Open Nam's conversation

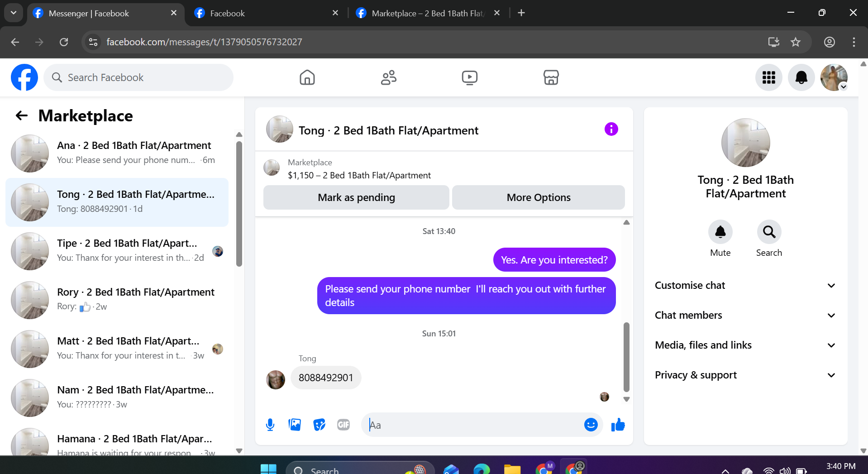pyautogui.click(x=117, y=397)
